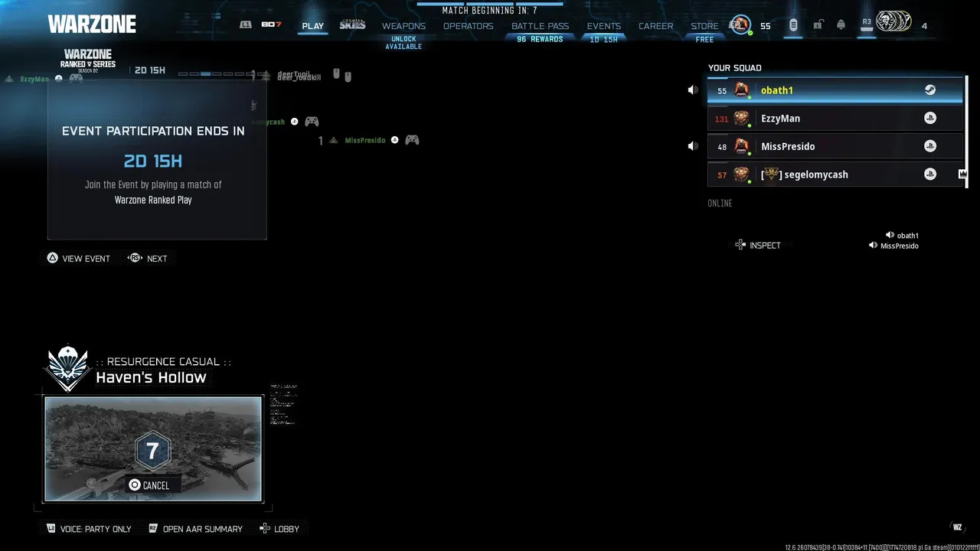Click speaker icon left of obath1 row
Image resolution: width=980 pixels, height=551 pixels.
(693, 90)
